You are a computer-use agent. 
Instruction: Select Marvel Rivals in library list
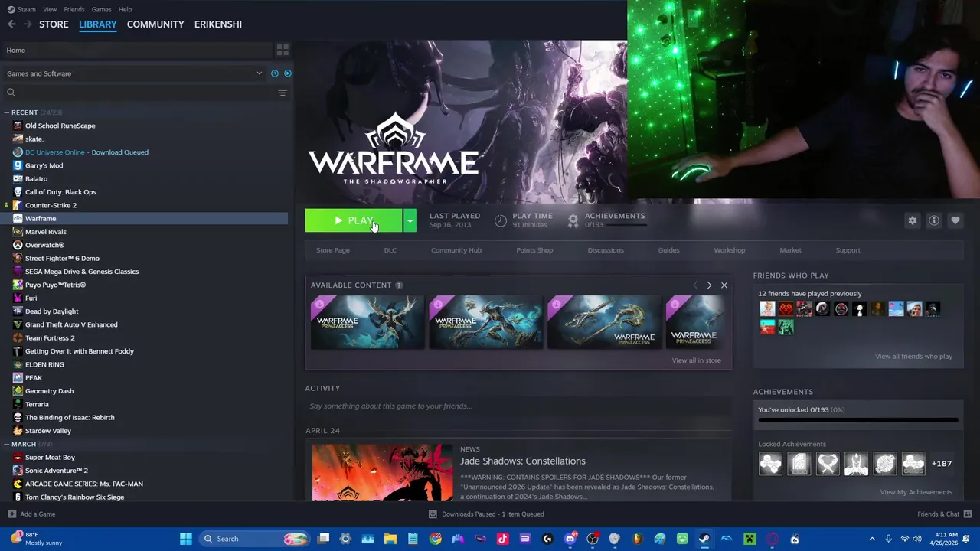[x=145, y=232]
